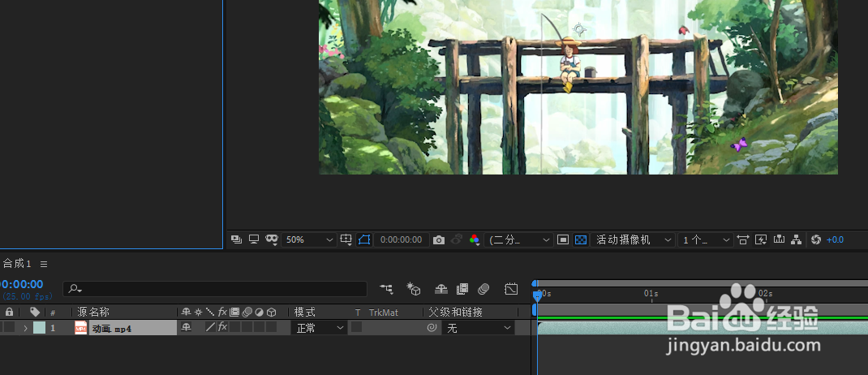Expand the 动画.mp4 layer properties
This screenshot has height=375, width=868.
click(x=25, y=328)
